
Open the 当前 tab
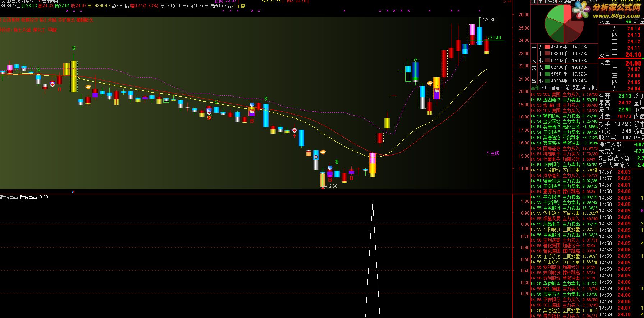[566, 88]
